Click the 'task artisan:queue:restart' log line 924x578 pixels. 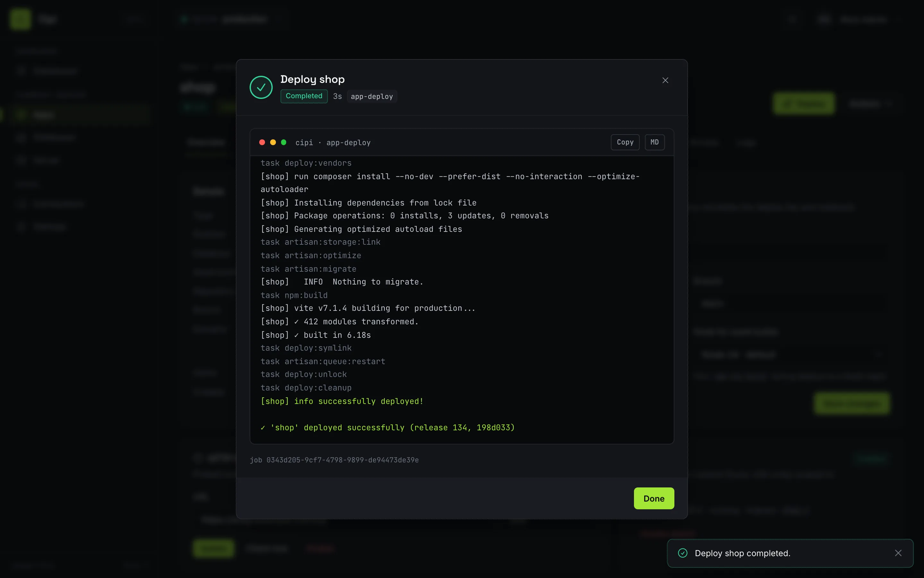[323, 361]
